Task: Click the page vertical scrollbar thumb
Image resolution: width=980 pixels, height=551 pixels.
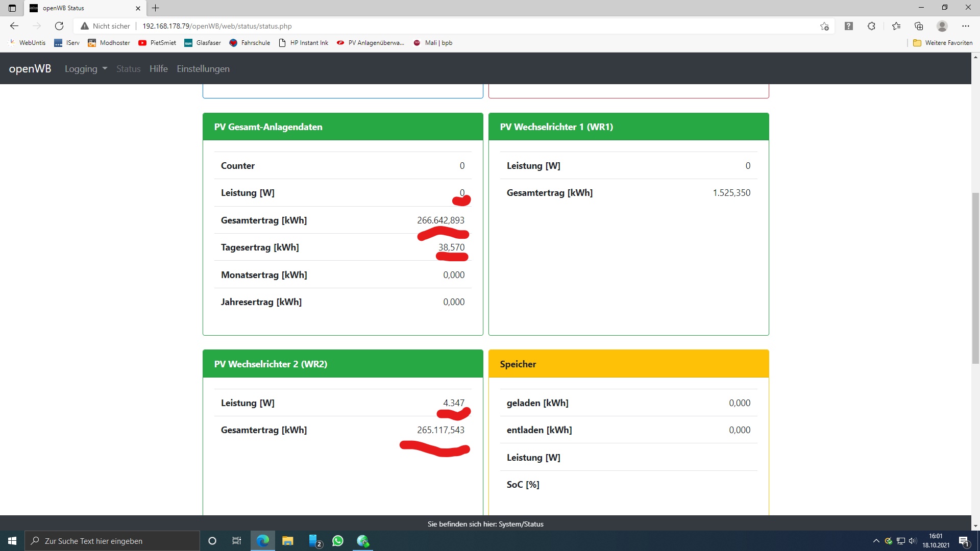Action: point(975,278)
